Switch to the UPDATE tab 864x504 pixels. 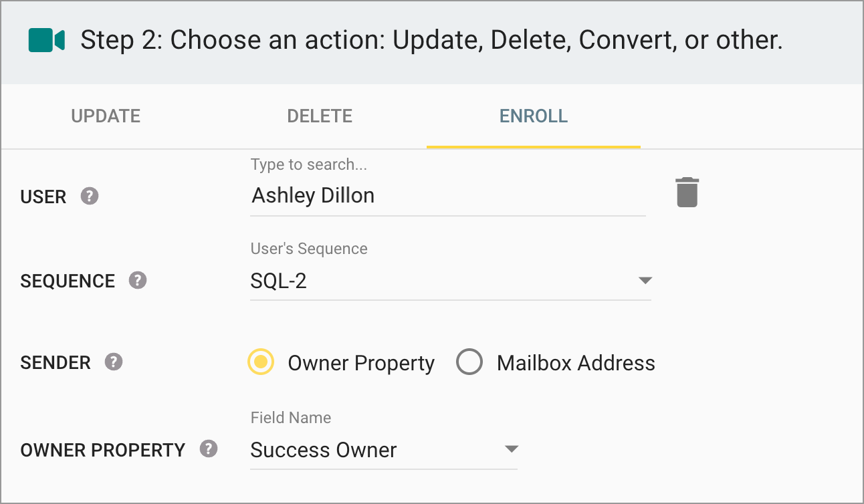(x=105, y=116)
